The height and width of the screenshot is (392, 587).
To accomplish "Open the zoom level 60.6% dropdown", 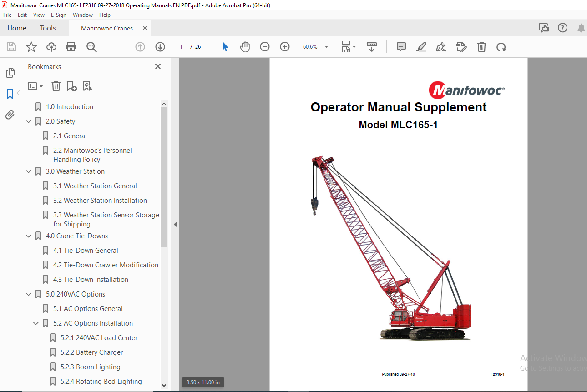I will click(326, 47).
